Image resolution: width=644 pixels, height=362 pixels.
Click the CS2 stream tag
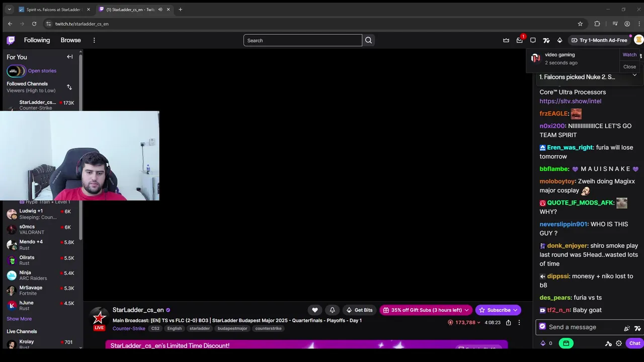155,328
